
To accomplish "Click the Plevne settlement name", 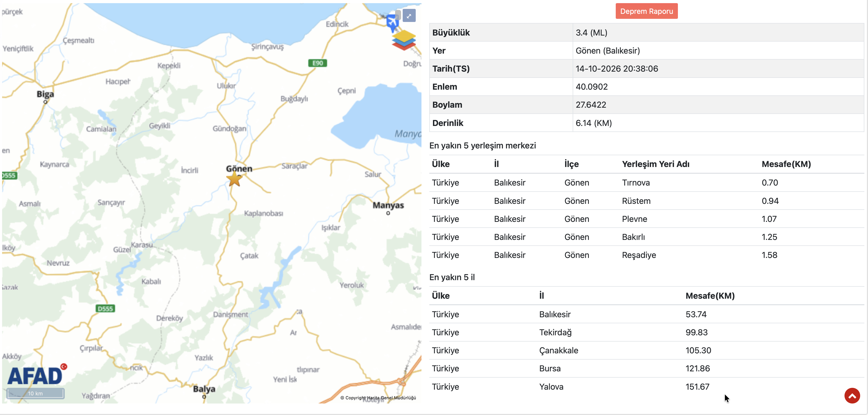I will tap(635, 219).
